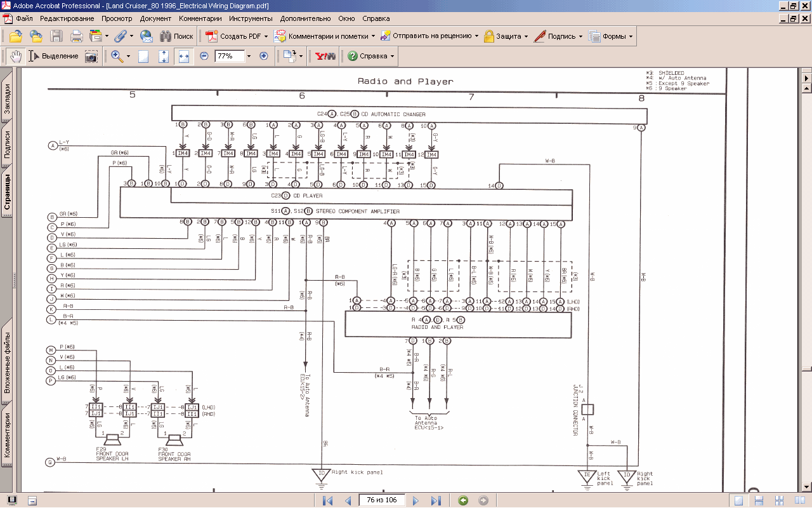
Task: Save the document with floppy icon
Action: [56, 36]
